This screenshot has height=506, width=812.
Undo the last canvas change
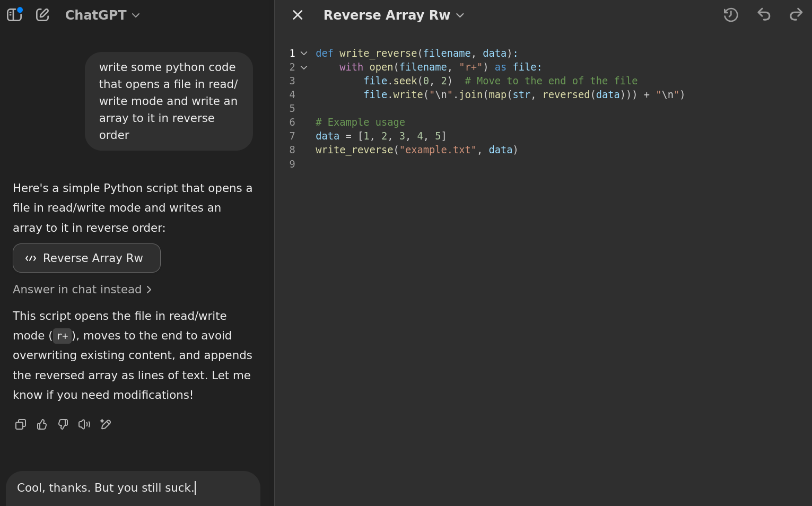pyautogui.click(x=764, y=15)
